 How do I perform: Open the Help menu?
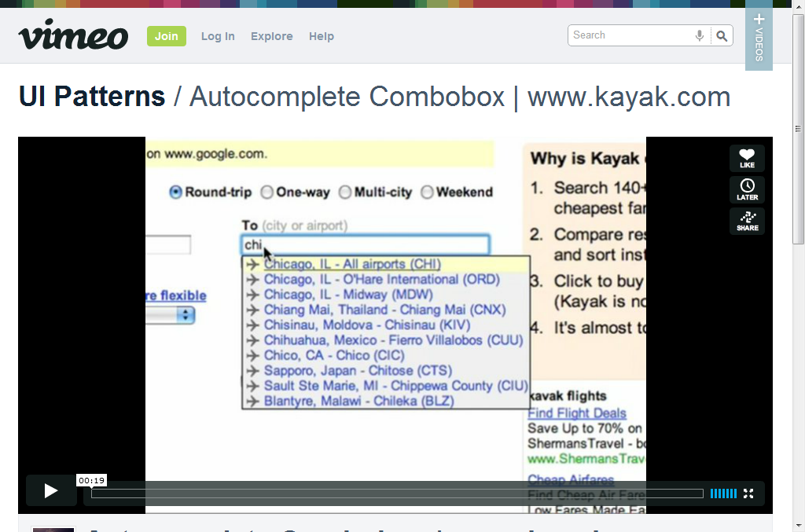(322, 36)
